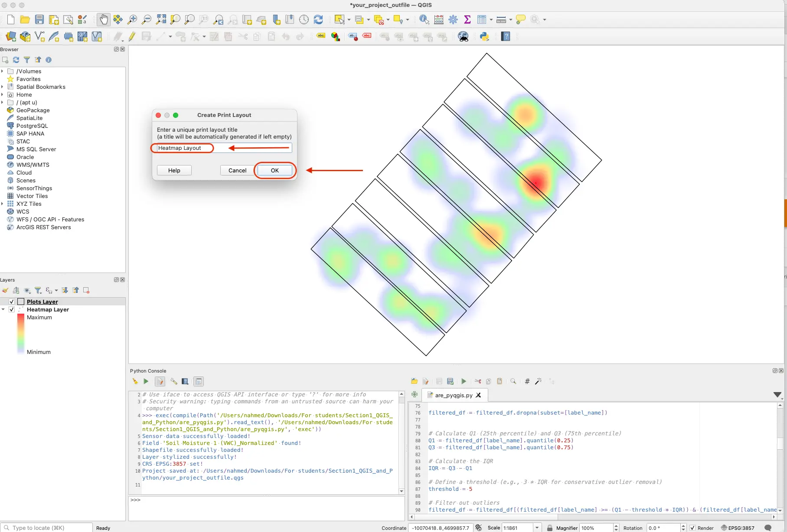The image size is (787, 532).
Task: Select WMS/WMTS in the Browser
Action: coord(33,165)
